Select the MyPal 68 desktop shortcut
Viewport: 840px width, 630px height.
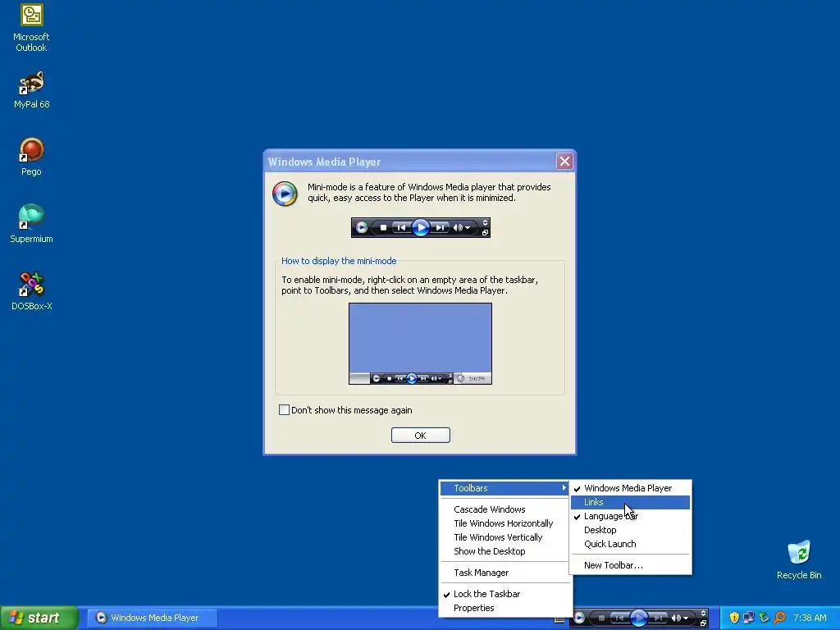click(31, 90)
